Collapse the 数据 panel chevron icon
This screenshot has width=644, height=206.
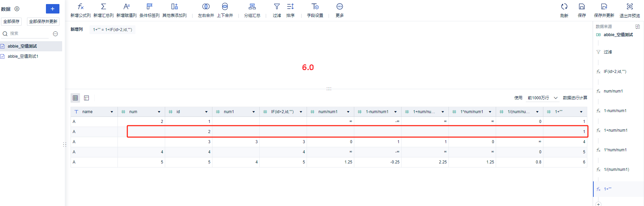17,9
